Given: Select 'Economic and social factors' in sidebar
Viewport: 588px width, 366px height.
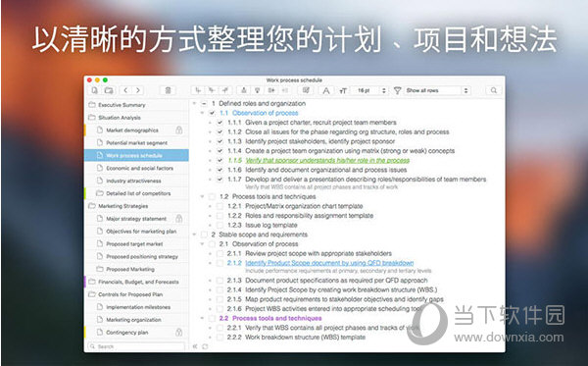Looking at the screenshot, I should (x=139, y=168).
